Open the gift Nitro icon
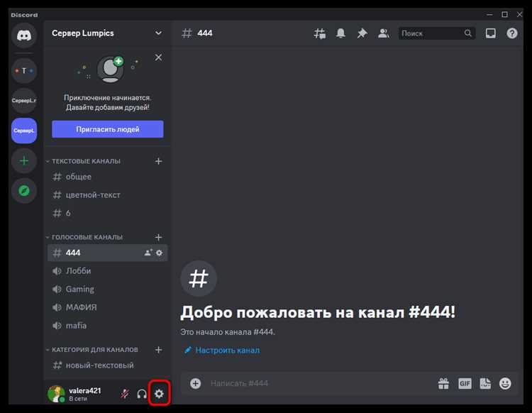 coord(443,383)
